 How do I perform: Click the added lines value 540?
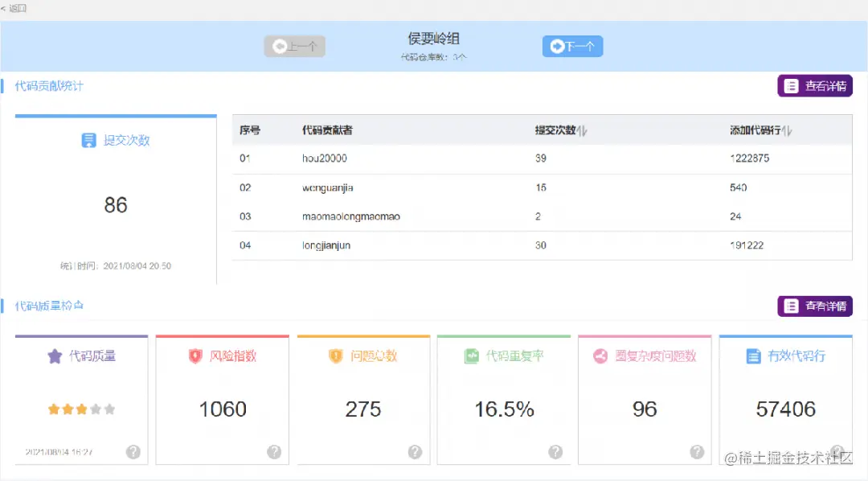point(739,188)
